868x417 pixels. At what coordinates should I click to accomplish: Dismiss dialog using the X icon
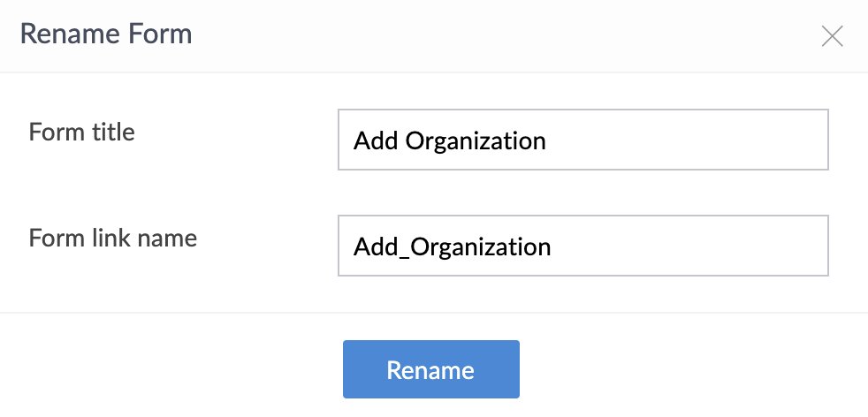pos(832,36)
